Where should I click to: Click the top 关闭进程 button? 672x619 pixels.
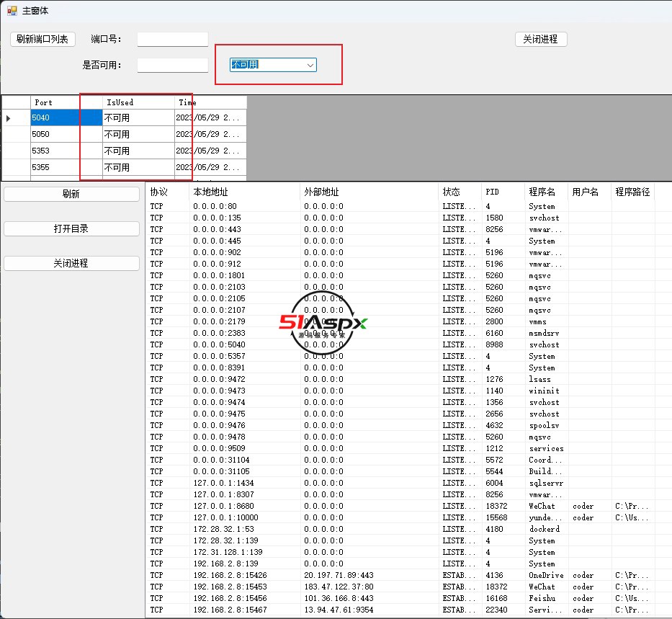click(541, 39)
